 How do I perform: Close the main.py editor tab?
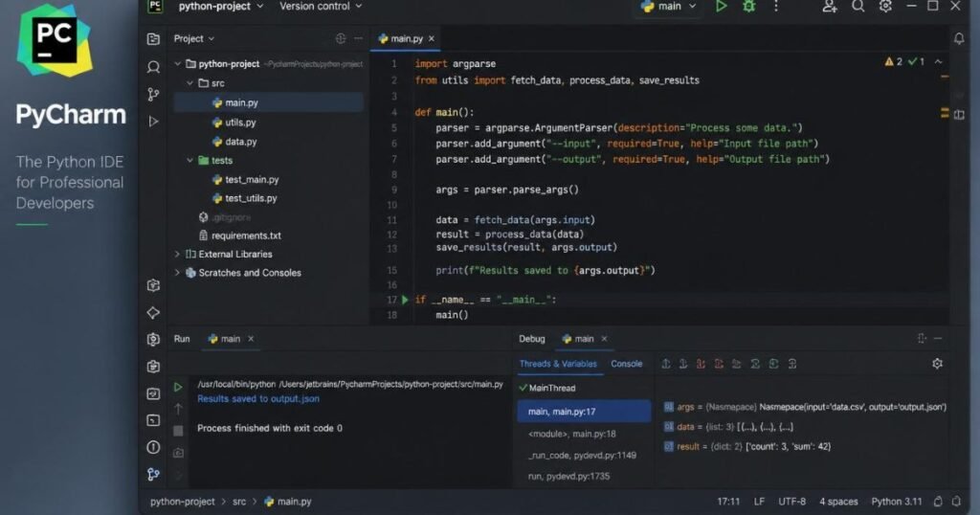pyautogui.click(x=432, y=38)
